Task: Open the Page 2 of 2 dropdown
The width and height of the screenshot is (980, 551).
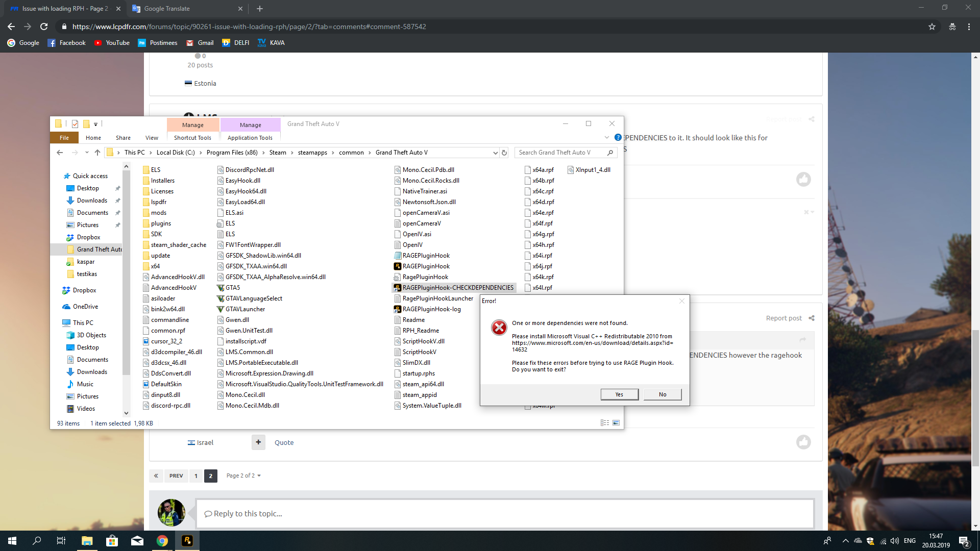Action: (243, 475)
